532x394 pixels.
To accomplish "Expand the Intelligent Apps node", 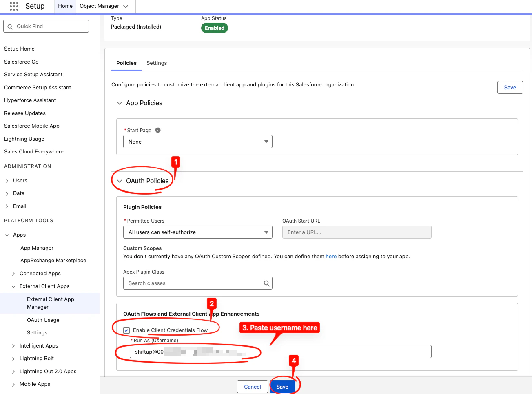I will pos(13,346).
